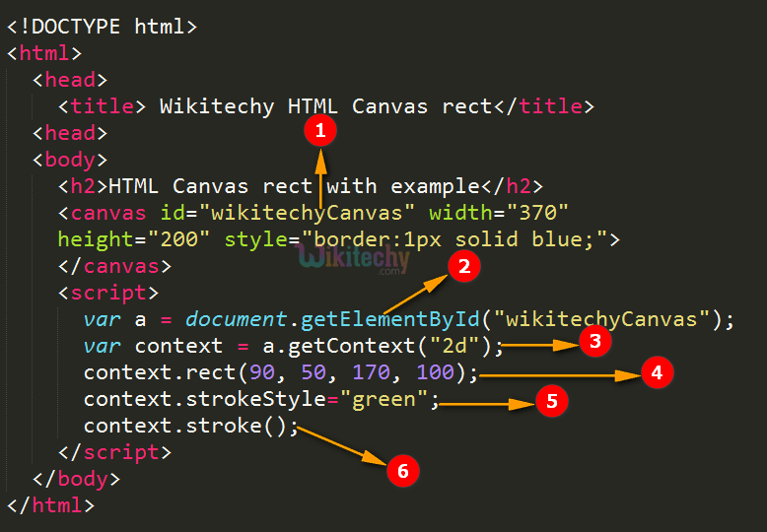767x532 pixels.
Task: Click title text 'Wikitechy HTML Canvas rect'
Action: (325, 106)
